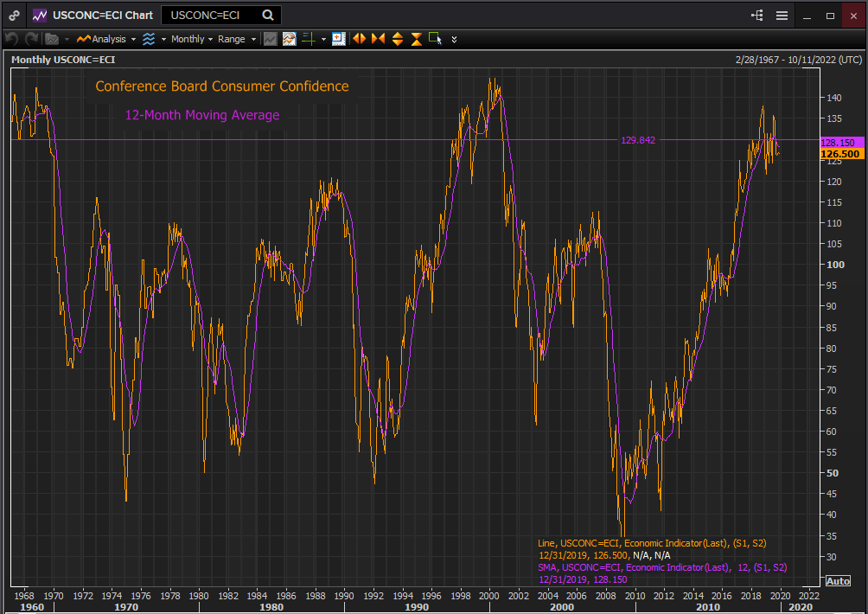Click the horizontal expand arrows icon
The image size is (868, 614).
point(359,39)
